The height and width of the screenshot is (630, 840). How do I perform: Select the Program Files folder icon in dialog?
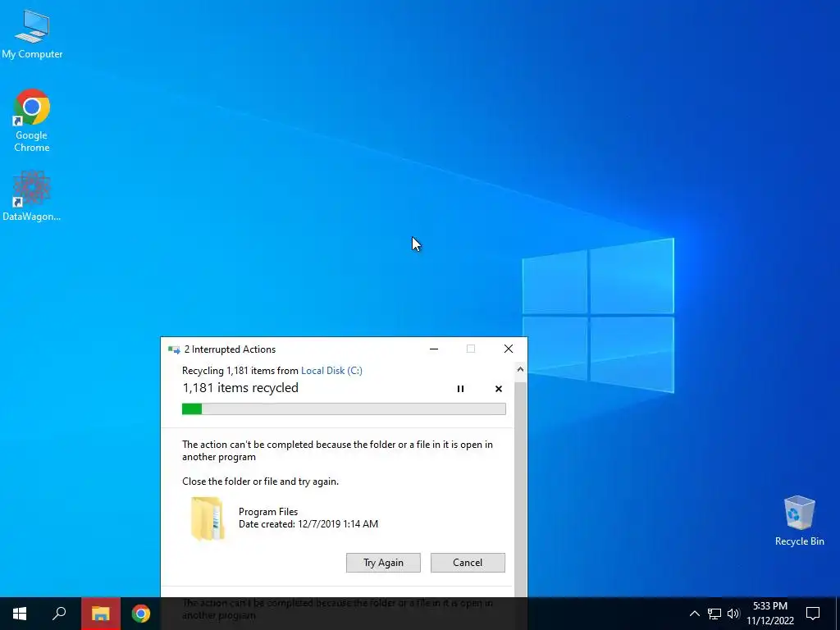(x=208, y=518)
